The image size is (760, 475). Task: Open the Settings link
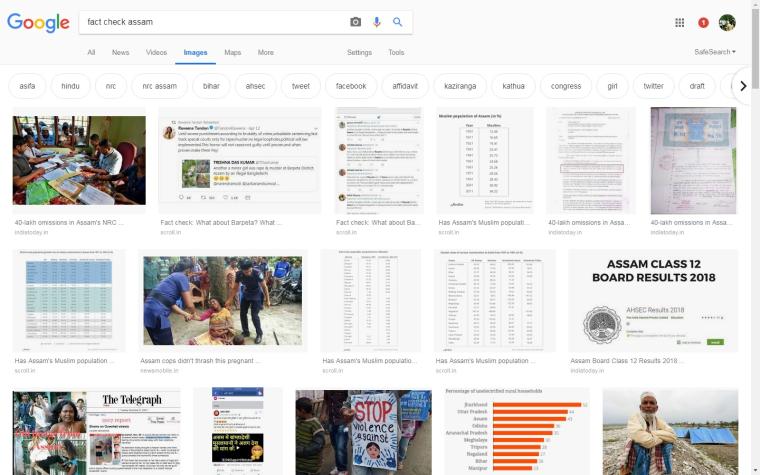coord(359,52)
